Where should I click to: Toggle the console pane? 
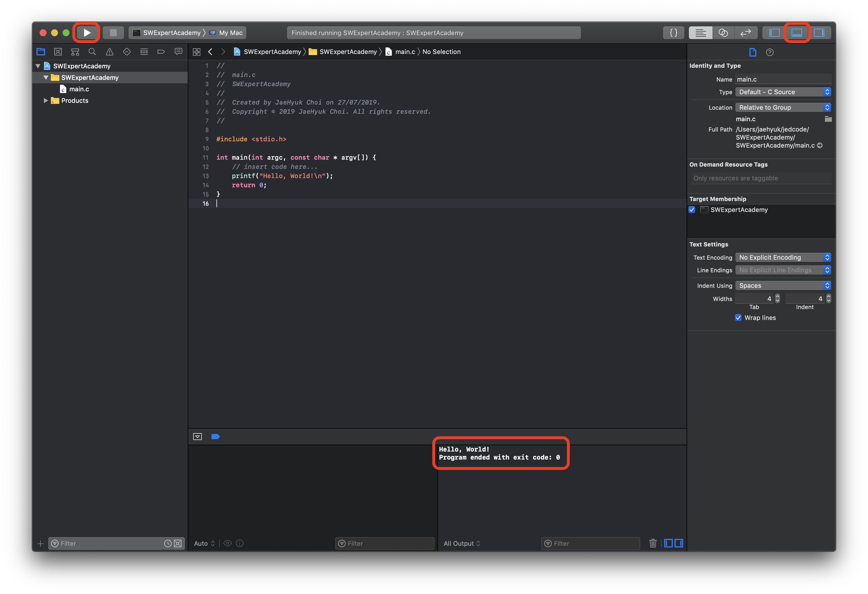[679, 543]
